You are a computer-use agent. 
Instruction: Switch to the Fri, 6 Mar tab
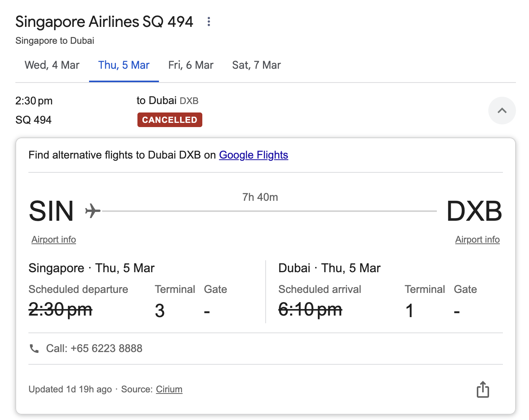point(191,65)
